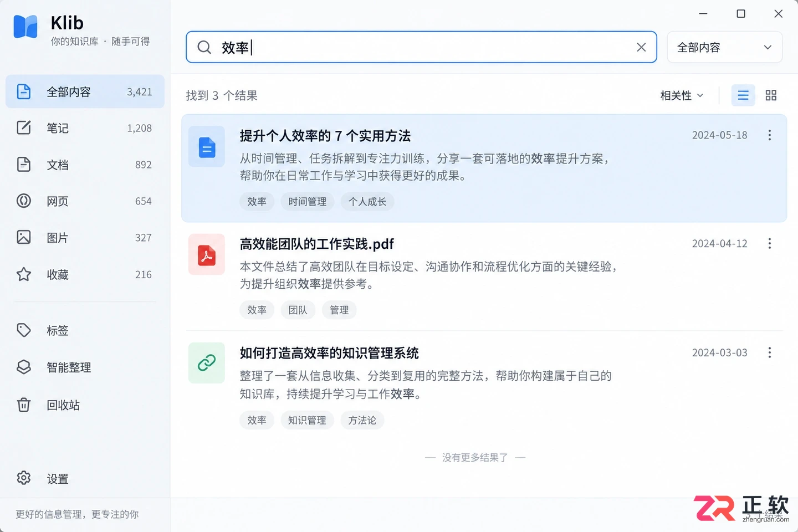This screenshot has height=532, width=798.
Task: Open the 全部内容 scope dropdown
Action: [x=724, y=47]
